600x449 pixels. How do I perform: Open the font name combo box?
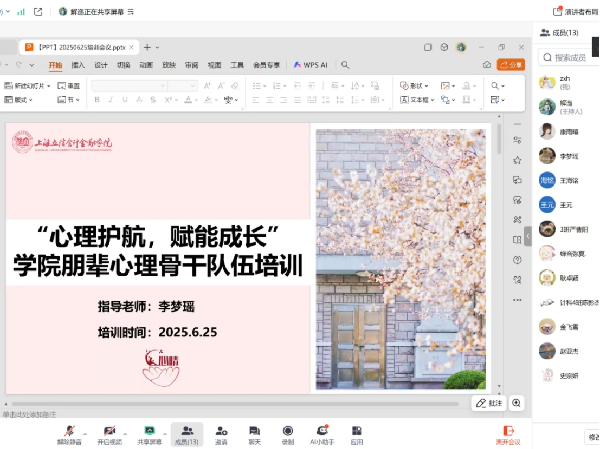[x=129, y=86]
